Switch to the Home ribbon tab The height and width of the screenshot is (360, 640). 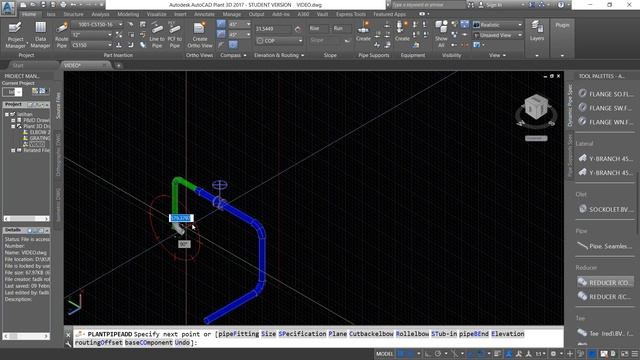click(29, 14)
